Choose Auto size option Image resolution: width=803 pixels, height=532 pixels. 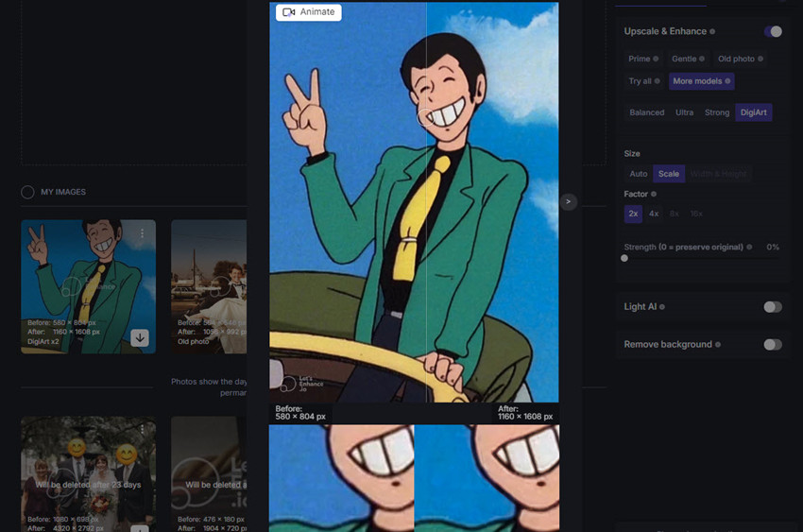638,174
